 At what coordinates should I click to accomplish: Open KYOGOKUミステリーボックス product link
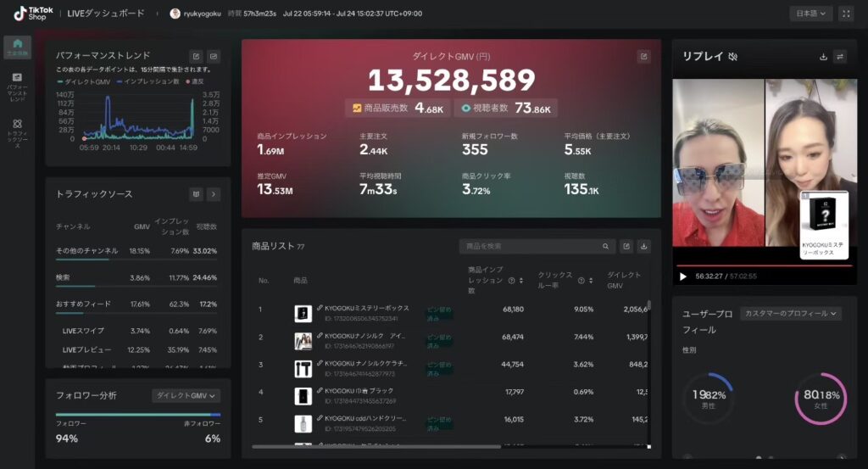pyautogui.click(x=366, y=308)
